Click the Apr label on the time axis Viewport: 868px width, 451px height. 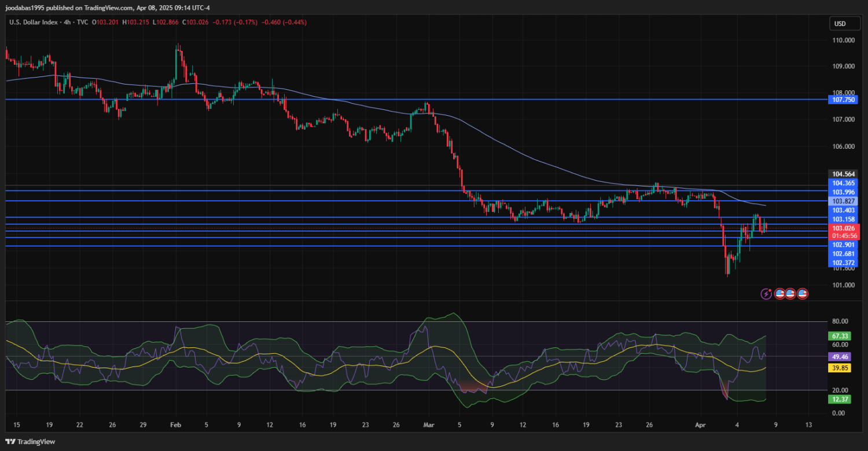[701, 425]
